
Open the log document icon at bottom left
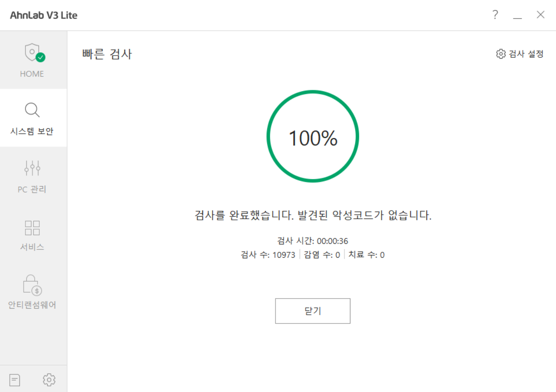coord(14,379)
